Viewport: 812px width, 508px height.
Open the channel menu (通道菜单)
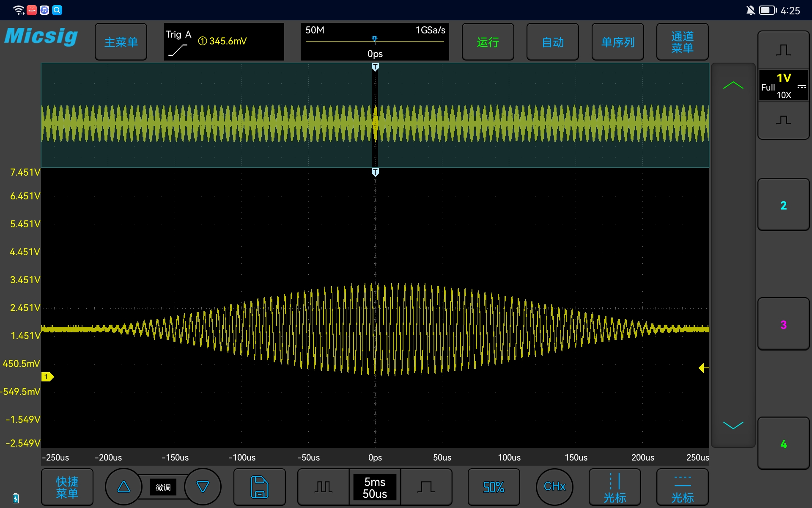pyautogui.click(x=682, y=42)
